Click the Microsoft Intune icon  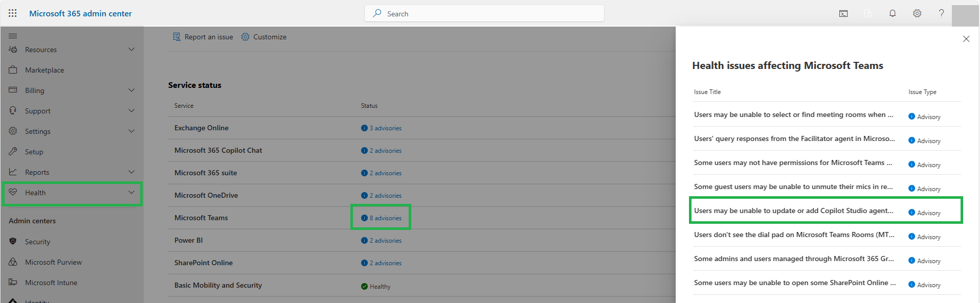click(x=13, y=282)
